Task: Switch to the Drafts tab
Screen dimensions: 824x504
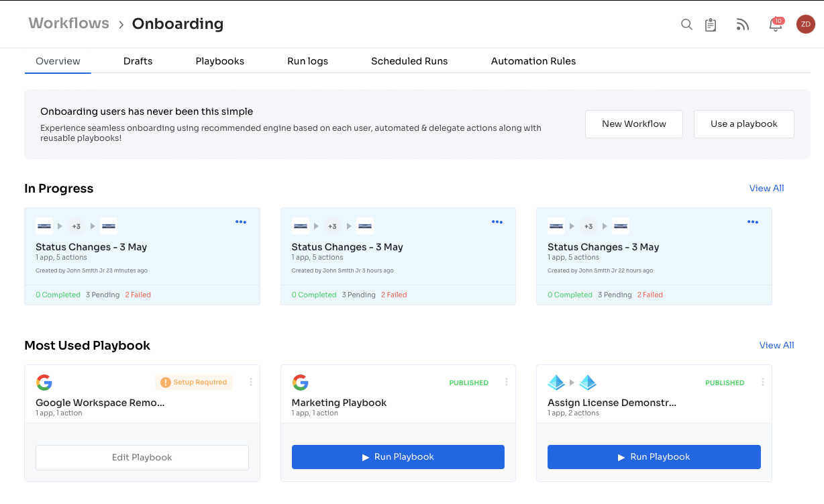Action: coord(138,61)
